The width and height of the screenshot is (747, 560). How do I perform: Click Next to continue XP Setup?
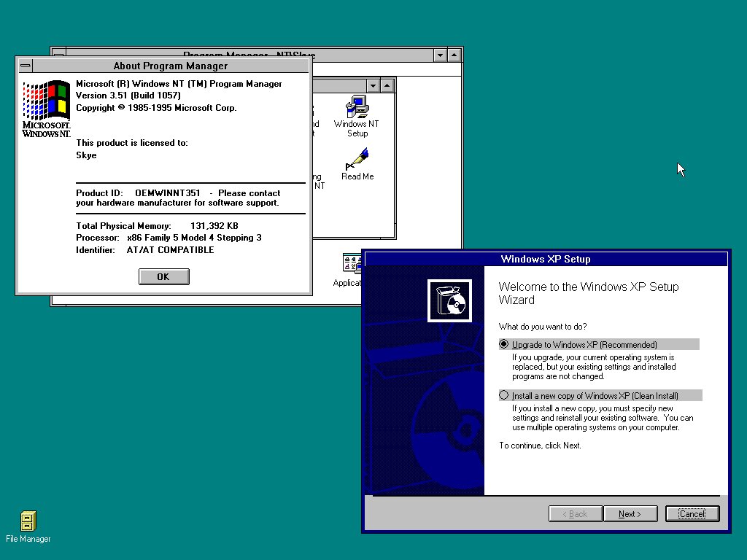[x=630, y=513]
